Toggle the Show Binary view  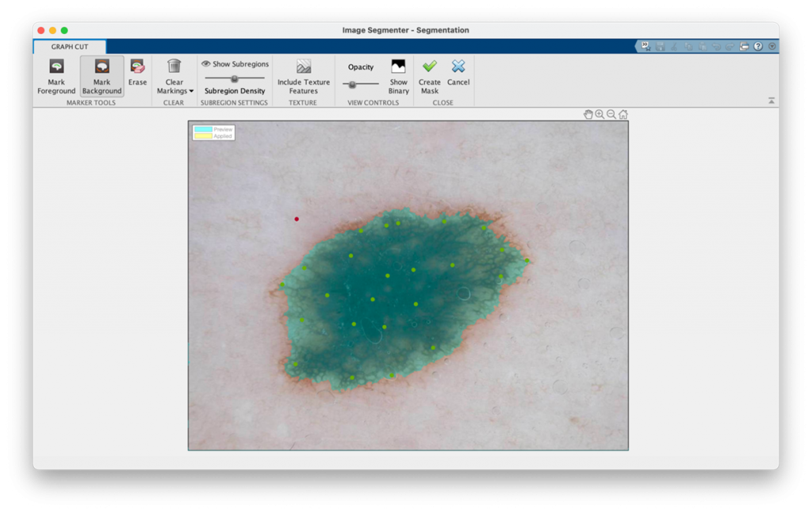tap(398, 75)
